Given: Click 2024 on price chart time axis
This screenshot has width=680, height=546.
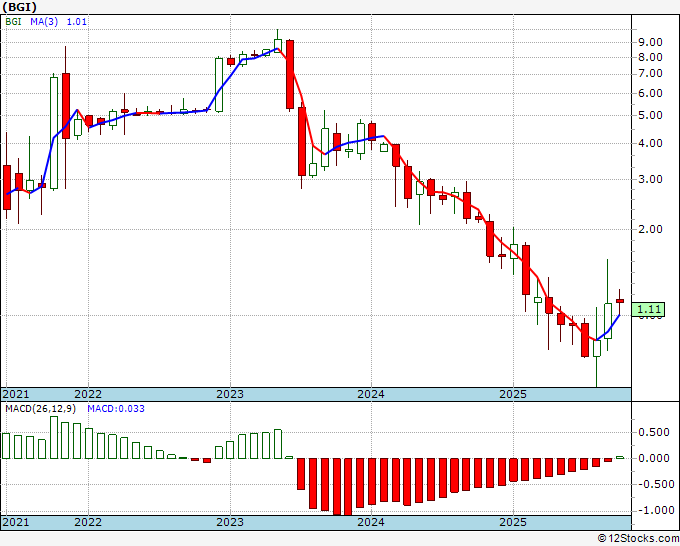Looking at the screenshot, I should pos(371,394).
